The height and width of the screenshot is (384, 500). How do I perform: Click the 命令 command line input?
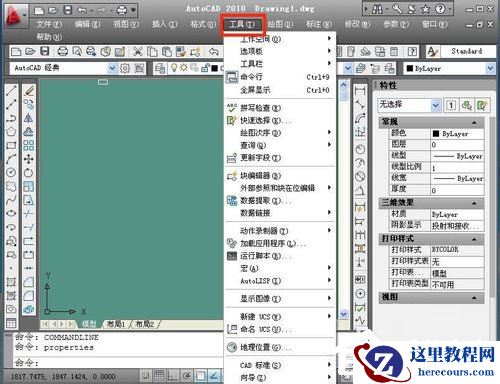click(x=118, y=362)
